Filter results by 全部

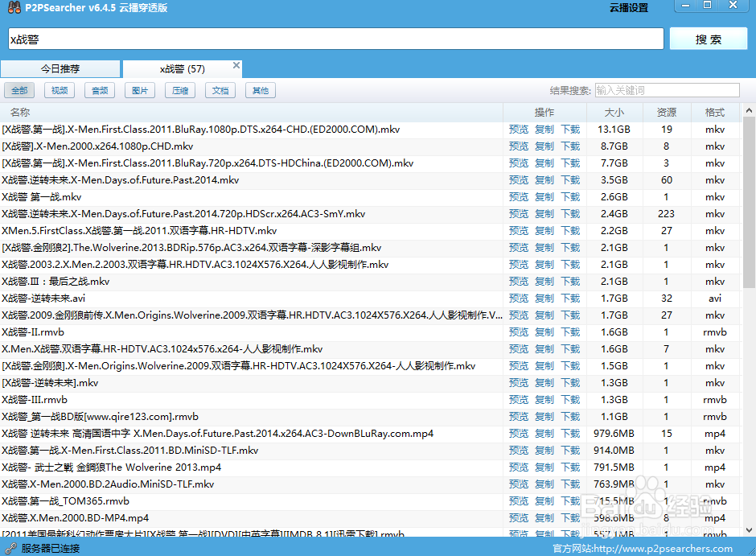point(19,90)
